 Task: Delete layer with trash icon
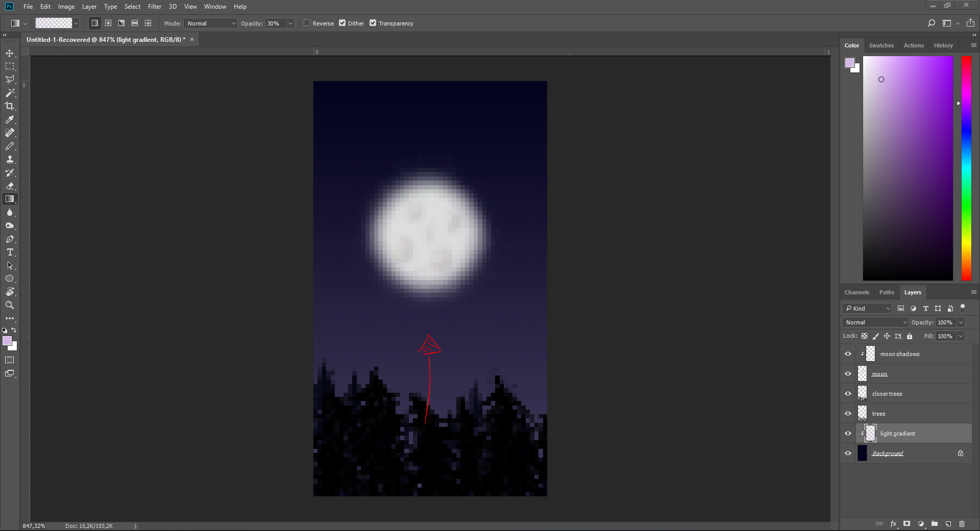point(962,524)
